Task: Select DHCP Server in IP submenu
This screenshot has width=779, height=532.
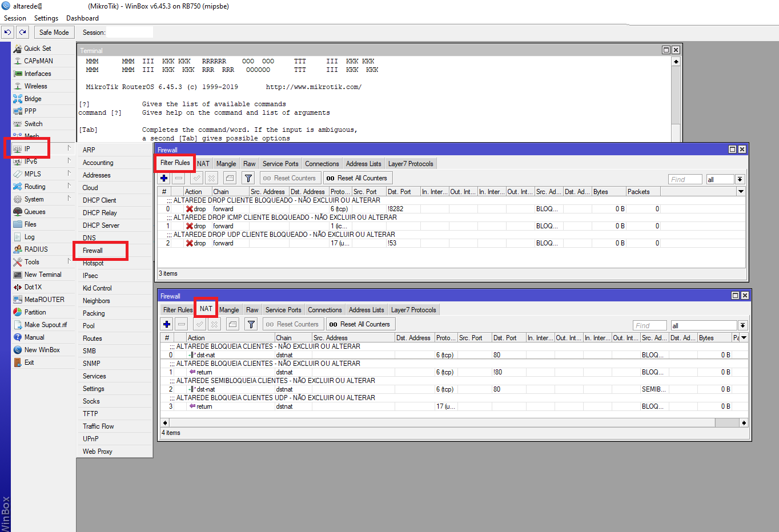Action: (x=101, y=225)
